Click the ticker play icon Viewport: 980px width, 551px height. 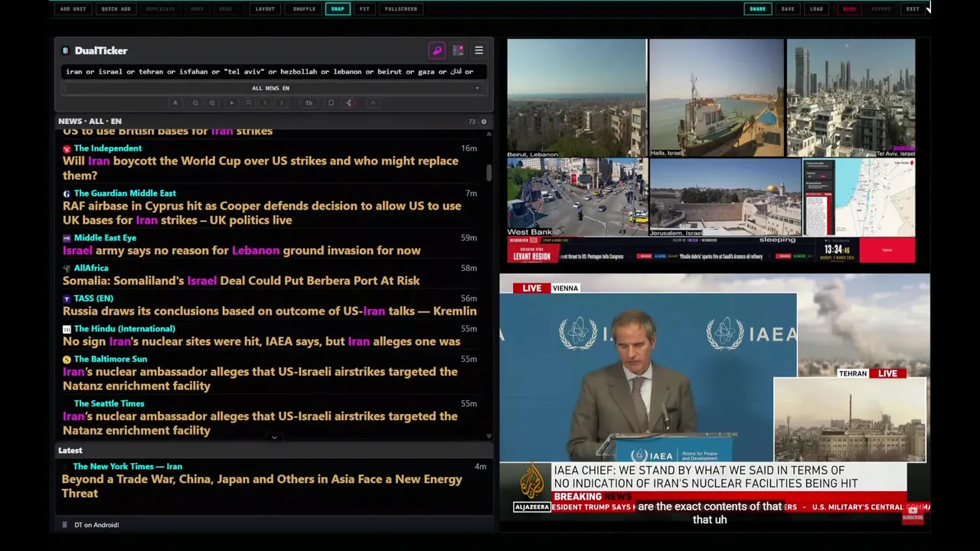pos(231,103)
